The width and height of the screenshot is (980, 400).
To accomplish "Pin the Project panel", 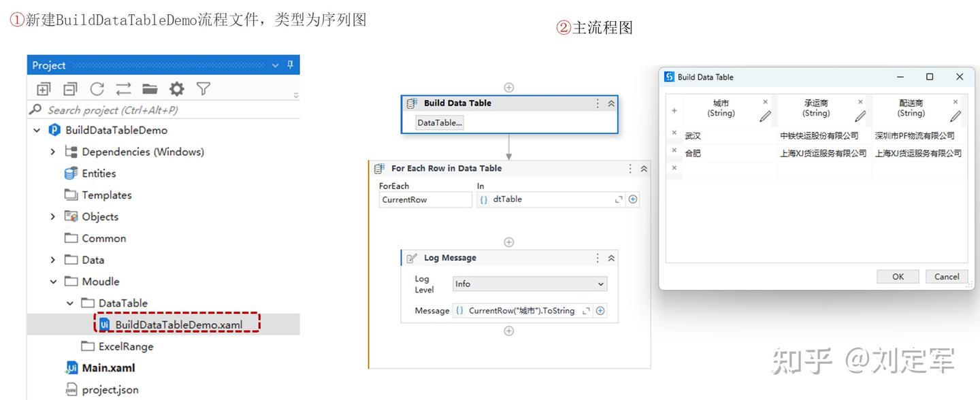I will pyautogui.click(x=290, y=65).
